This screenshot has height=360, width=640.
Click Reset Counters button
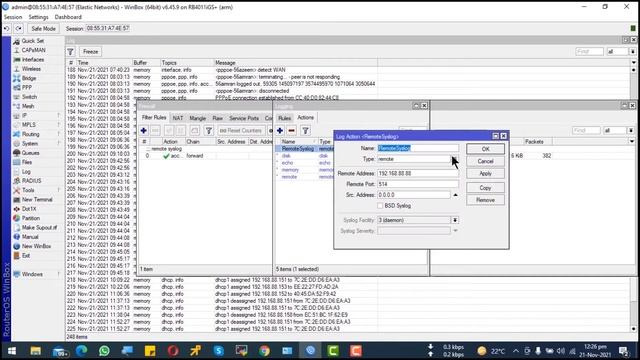(241, 131)
